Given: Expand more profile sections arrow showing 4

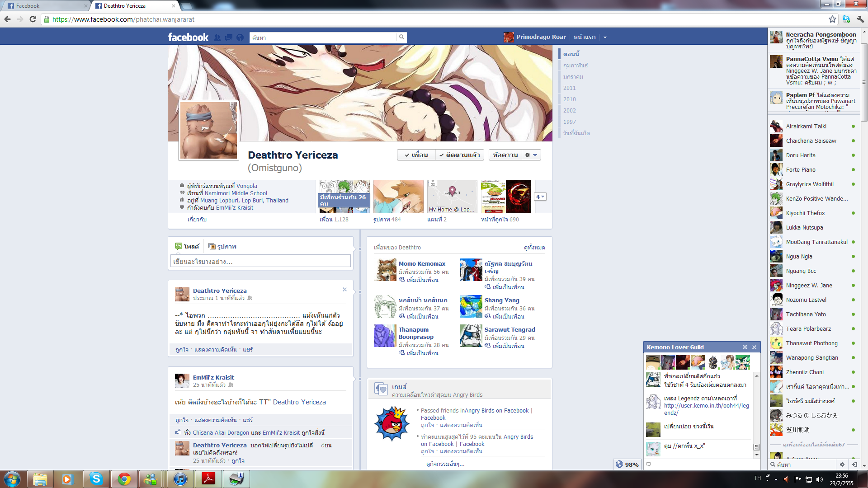Looking at the screenshot, I should pos(540,197).
